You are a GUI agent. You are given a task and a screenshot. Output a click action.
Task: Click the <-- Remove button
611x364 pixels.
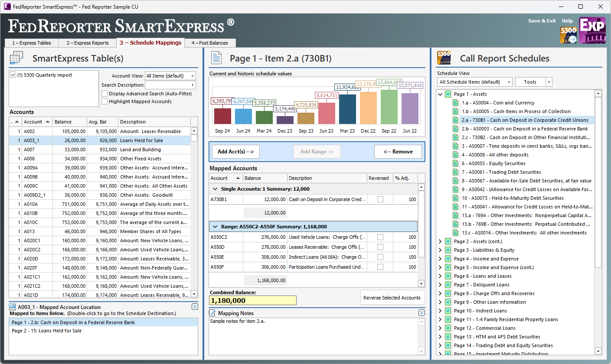click(x=398, y=152)
